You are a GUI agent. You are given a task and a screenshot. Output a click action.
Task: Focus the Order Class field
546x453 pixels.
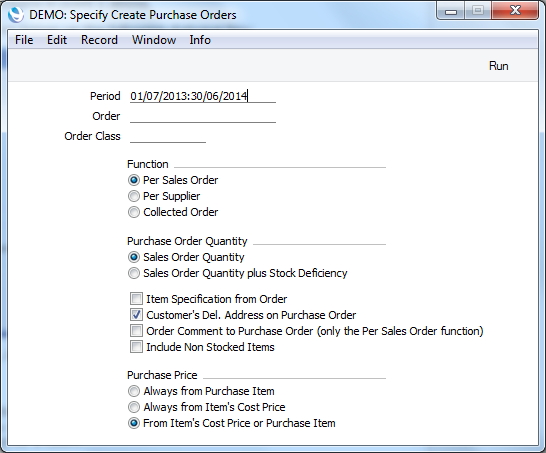click(167, 136)
